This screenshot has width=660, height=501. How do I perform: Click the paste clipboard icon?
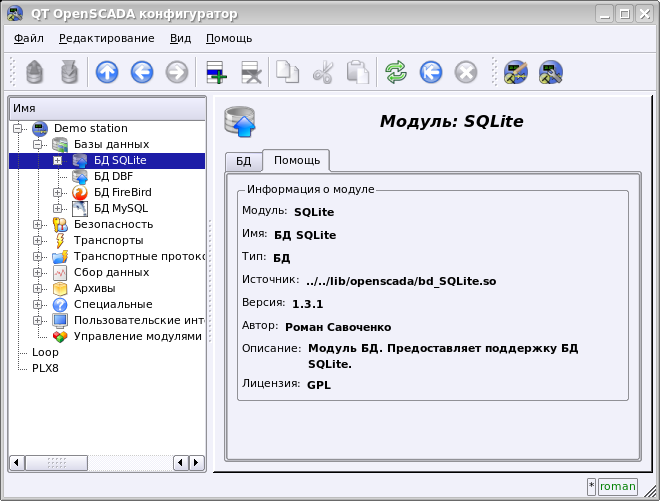click(358, 72)
